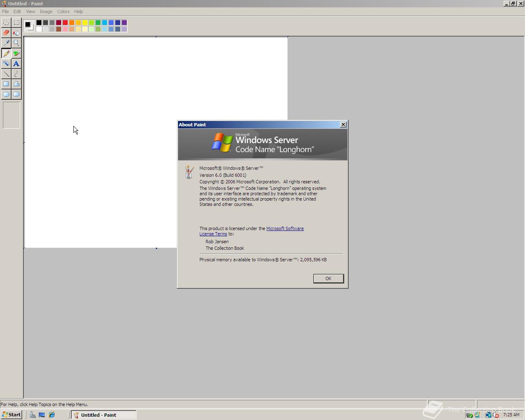
Task: Pick the Rectangle shape tool
Action: [x=6, y=84]
